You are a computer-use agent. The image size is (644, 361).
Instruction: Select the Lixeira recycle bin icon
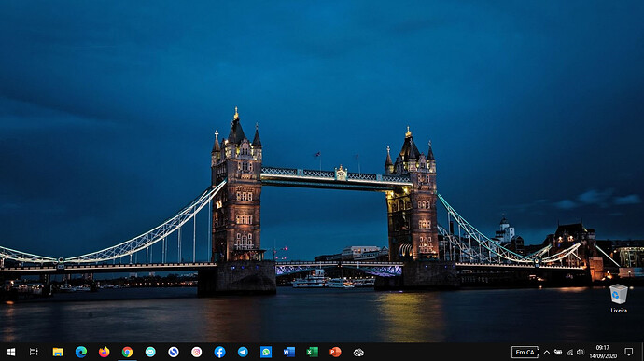pyautogui.click(x=619, y=299)
